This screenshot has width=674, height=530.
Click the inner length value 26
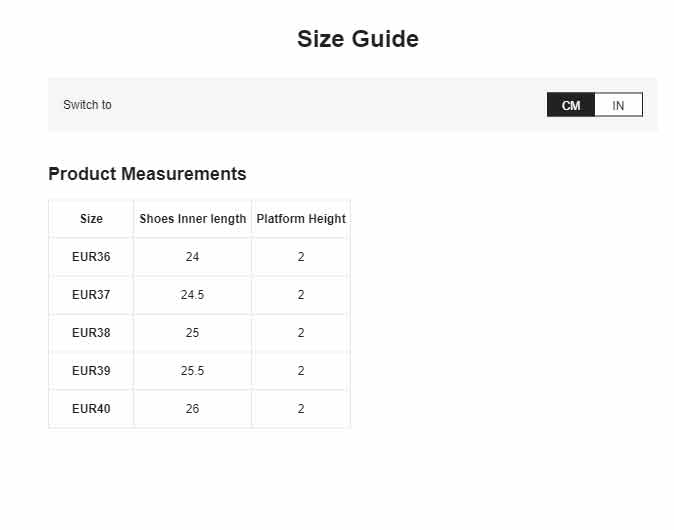point(192,409)
